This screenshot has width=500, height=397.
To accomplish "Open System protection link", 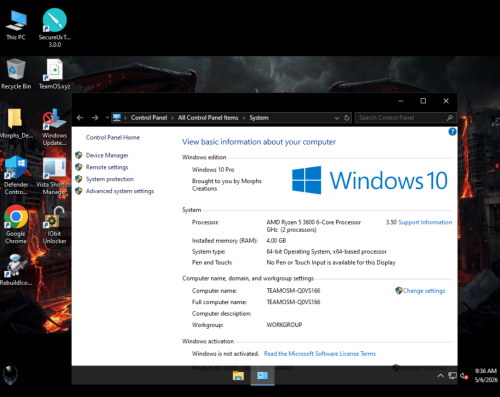I will 110,179.
